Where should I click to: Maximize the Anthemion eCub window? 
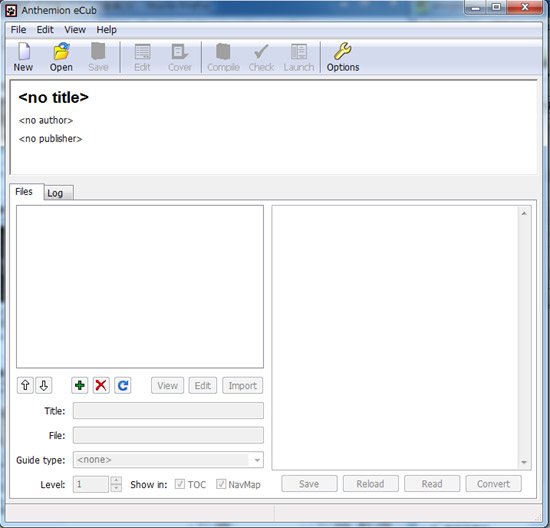click(x=496, y=7)
